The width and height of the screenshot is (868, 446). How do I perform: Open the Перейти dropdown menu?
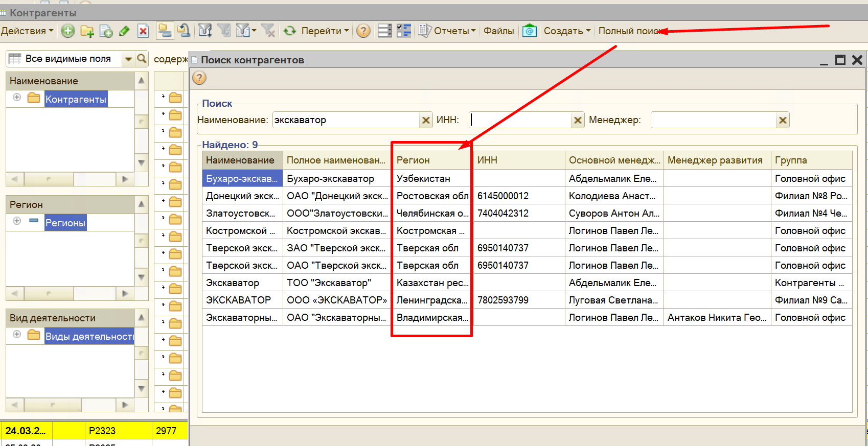[325, 31]
